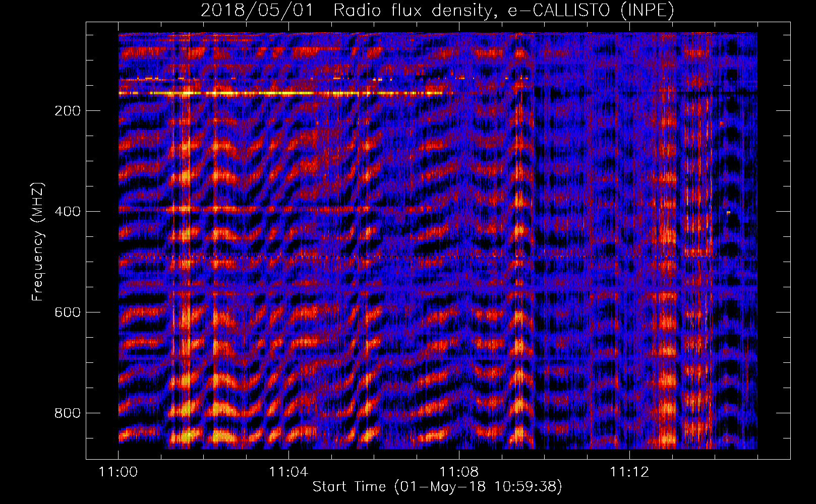Click the 11:12 time tick label

[x=629, y=472]
